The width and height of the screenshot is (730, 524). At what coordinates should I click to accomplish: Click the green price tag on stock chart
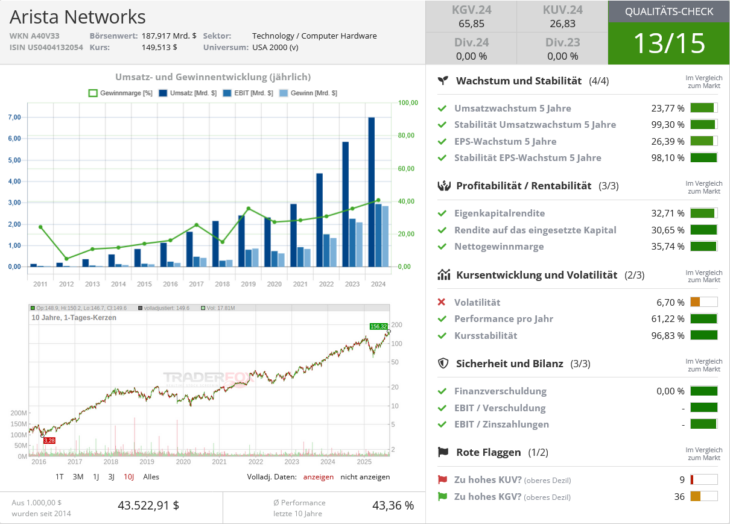[x=379, y=327]
